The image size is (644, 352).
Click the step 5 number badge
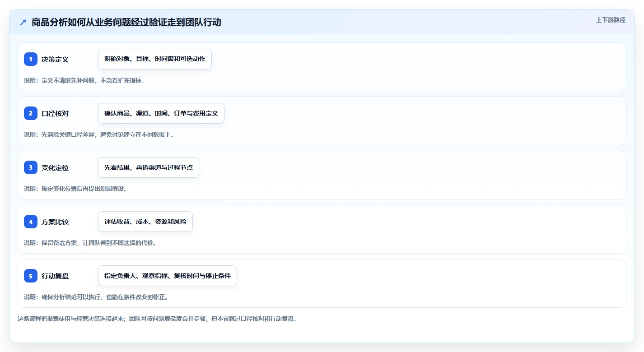pyautogui.click(x=31, y=276)
